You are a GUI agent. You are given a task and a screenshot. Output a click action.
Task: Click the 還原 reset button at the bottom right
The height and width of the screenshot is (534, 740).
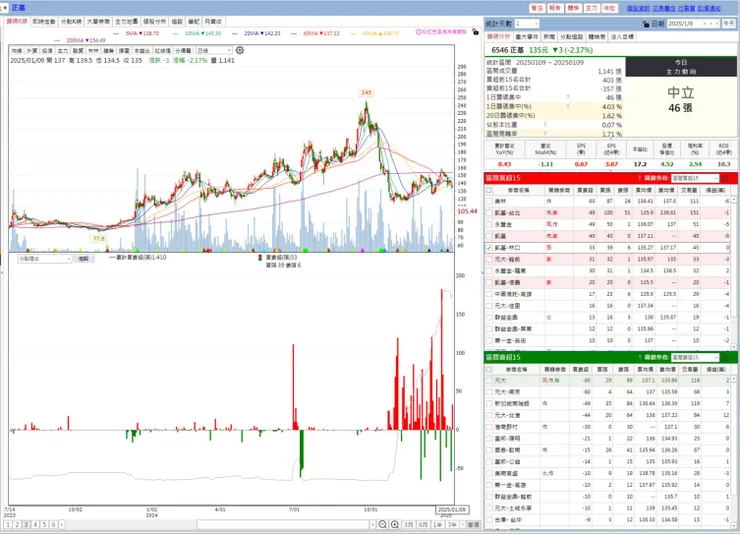point(473,525)
